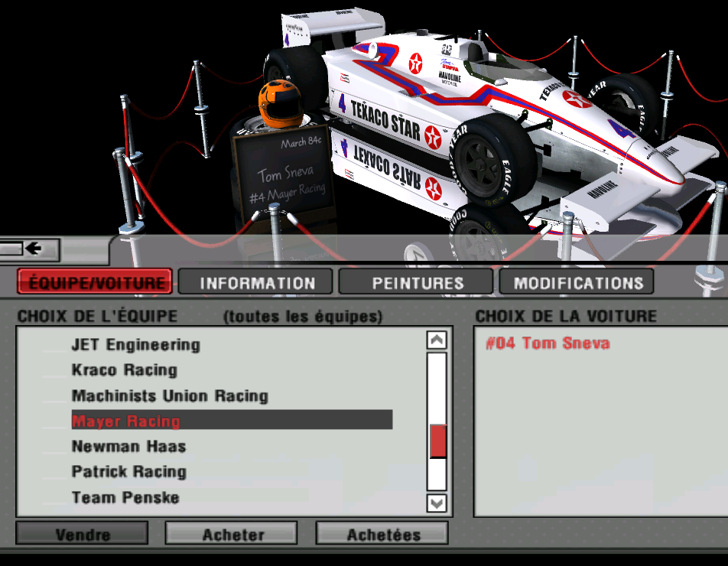Choose Kraco Racing in team list
This screenshot has height=566, width=728.
125,370
